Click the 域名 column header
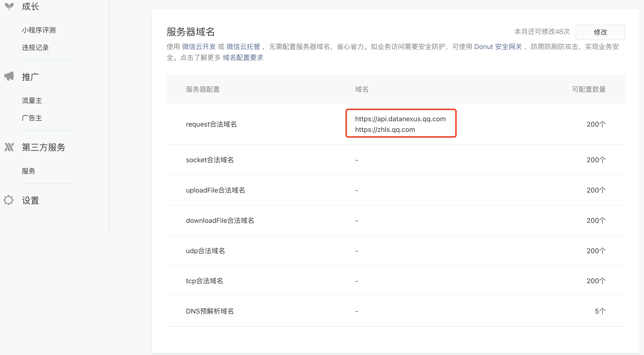 [x=362, y=89]
